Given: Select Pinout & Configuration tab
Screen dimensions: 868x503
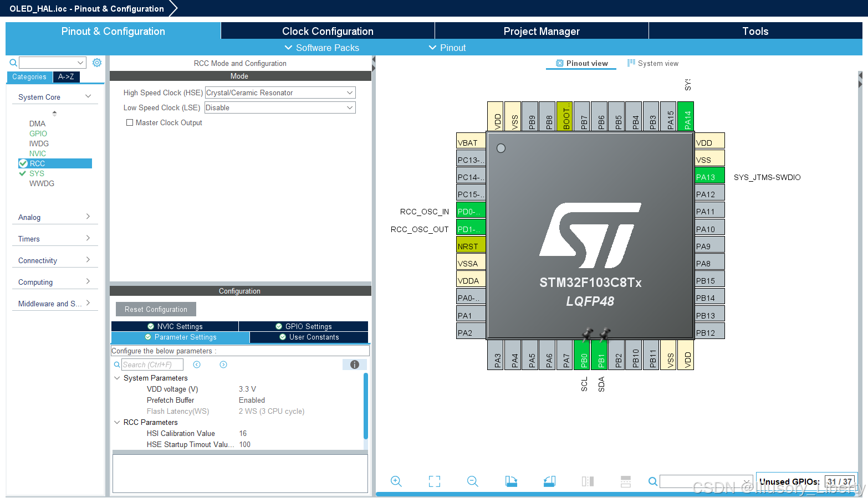Looking at the screenshot, I should [113, 31].
